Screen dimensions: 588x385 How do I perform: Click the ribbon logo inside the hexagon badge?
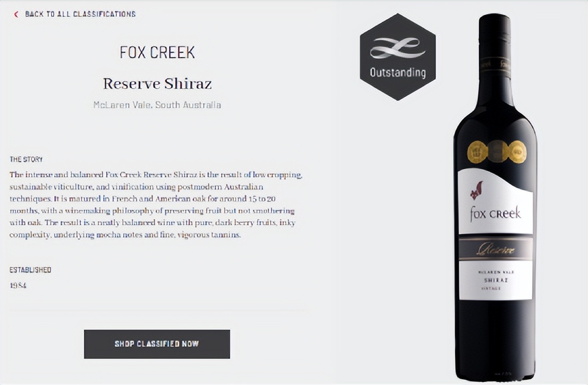(398, 48)
